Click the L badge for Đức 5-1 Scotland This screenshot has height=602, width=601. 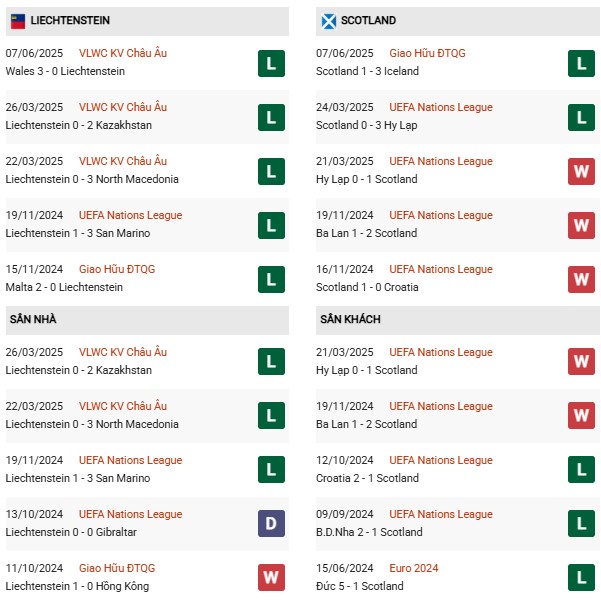coord(581,577)
